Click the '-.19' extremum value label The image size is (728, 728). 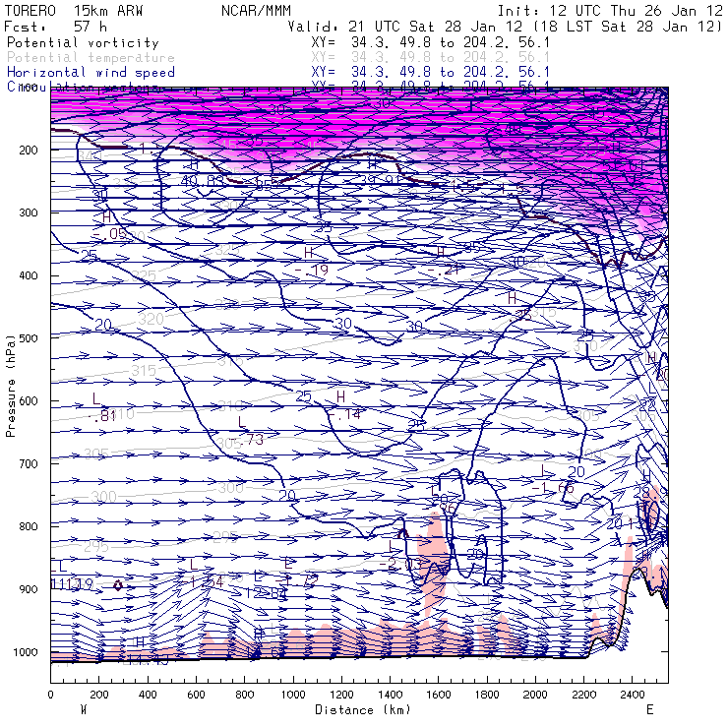tap(312, 270)
